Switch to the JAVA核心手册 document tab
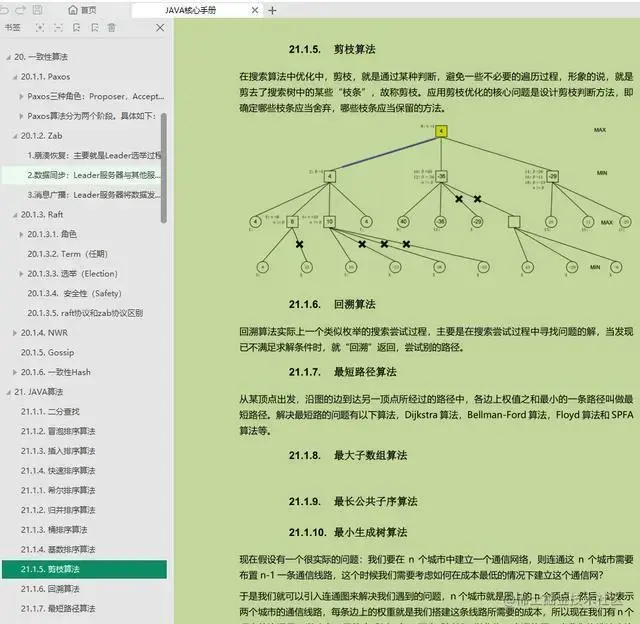640x624 pixels. (191, 10)
